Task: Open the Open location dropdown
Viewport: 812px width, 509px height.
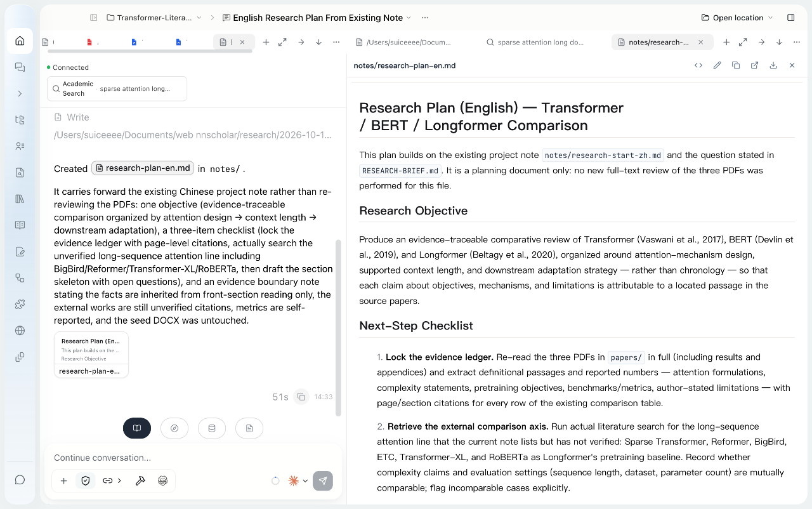Action: point(737,18)
